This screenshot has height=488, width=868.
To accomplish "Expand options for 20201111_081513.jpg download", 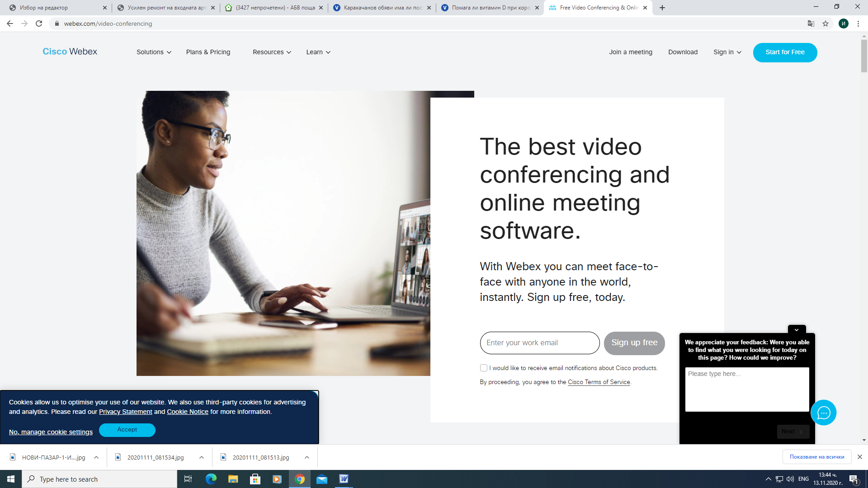I will pos(307,457).
